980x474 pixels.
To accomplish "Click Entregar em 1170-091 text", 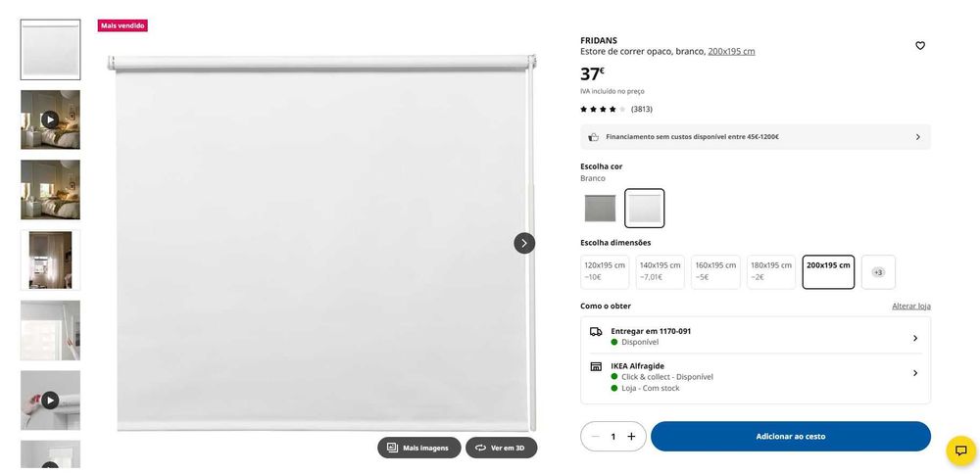I will tap(651, 332).
